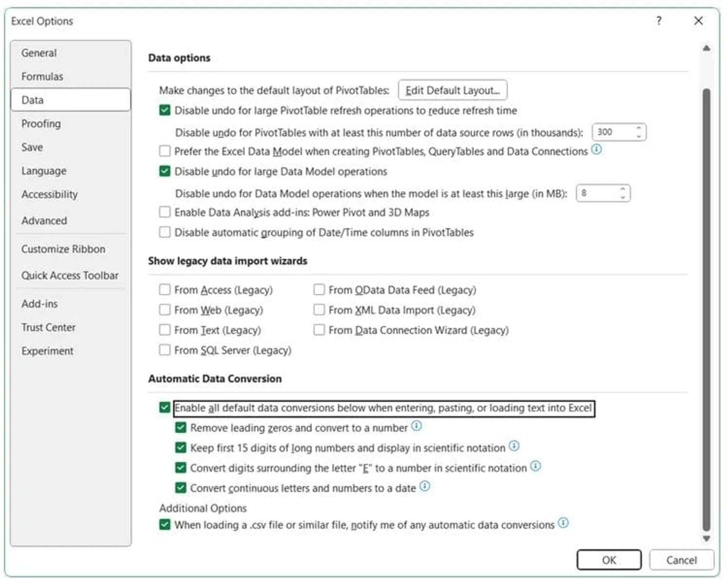This screenshot has height=579, width=728.
Task: Open the Save category
Action: (x=71, y=147)
